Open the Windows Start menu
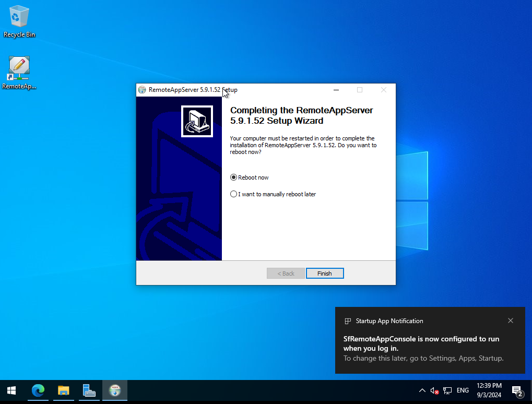The image size is (532, 404). [11, 390]
